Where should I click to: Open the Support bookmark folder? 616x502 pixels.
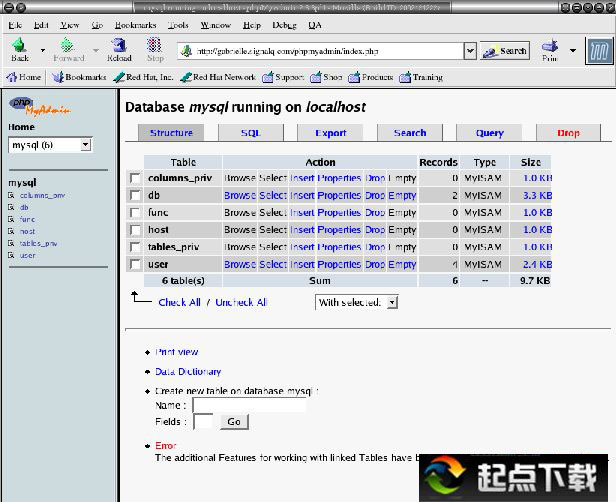[x=283, y=77]
